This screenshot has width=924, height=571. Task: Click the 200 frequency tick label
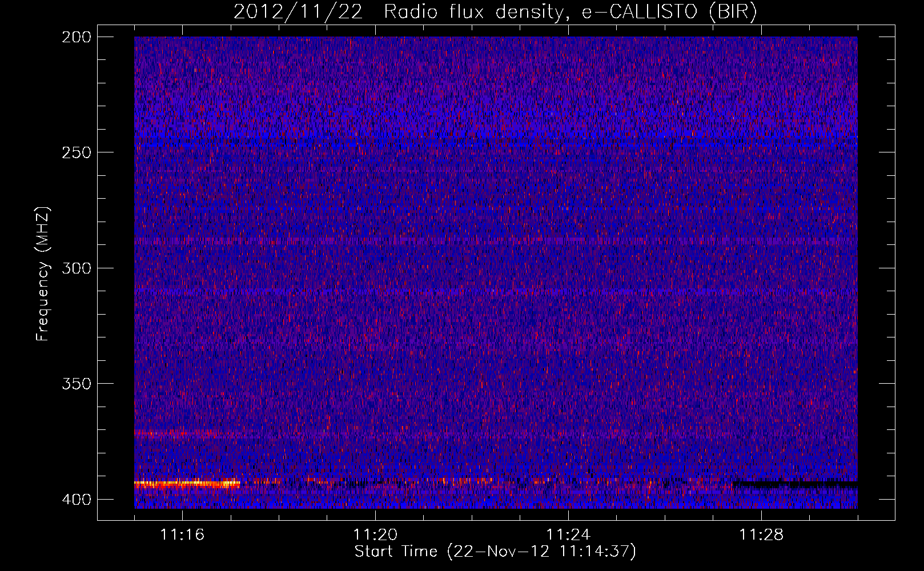pyautogui.click(x=76, y=37)
